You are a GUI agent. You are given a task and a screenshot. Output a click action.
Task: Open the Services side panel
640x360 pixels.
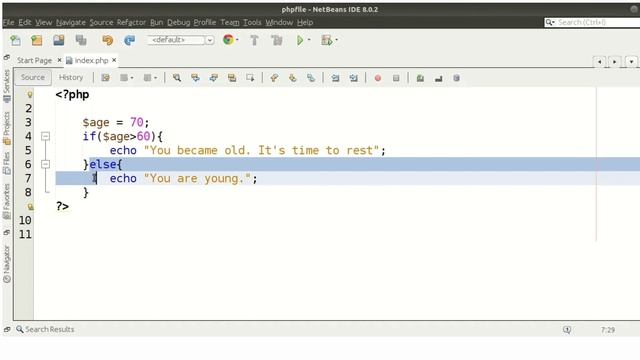(7, 85)
